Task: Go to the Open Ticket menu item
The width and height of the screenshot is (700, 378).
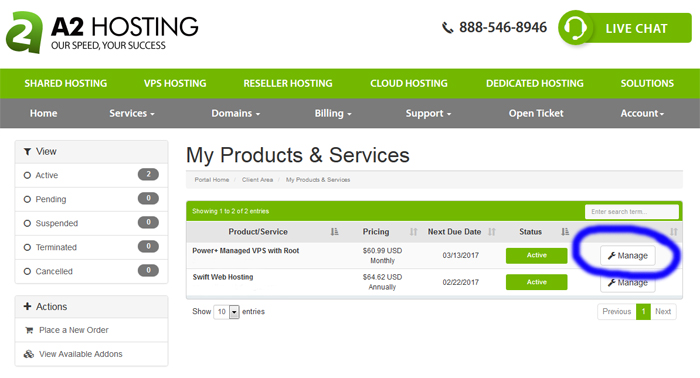Action: 536,113
